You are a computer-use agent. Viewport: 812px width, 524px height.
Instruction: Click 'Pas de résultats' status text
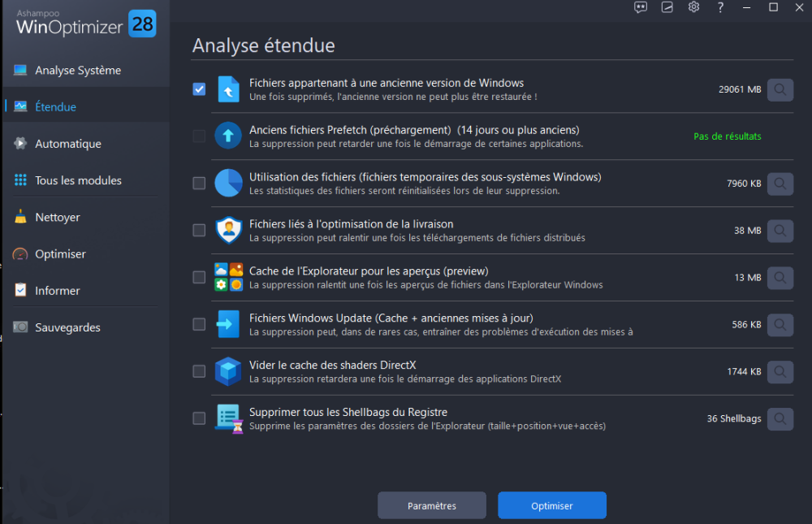(x=727, y=136)
